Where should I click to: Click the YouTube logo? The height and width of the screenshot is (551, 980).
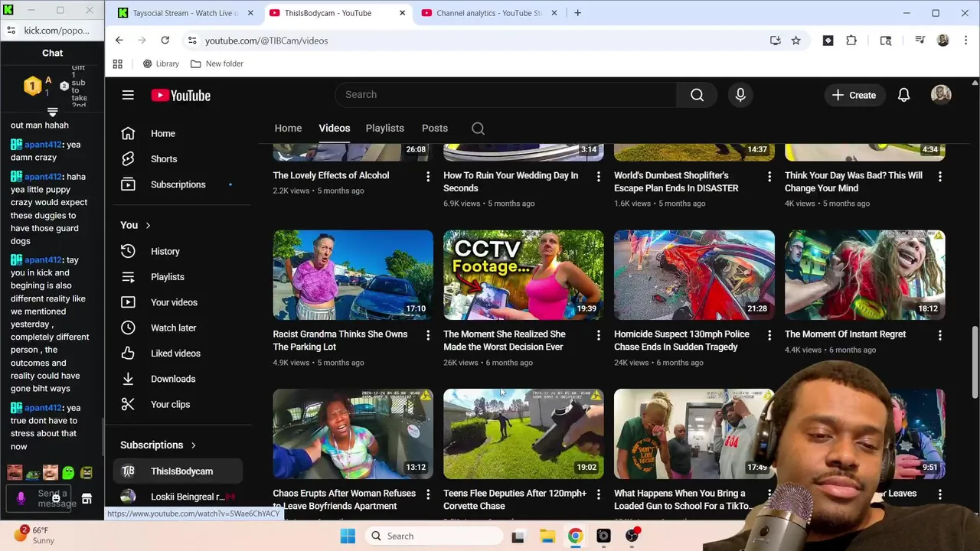coord(181,96)
